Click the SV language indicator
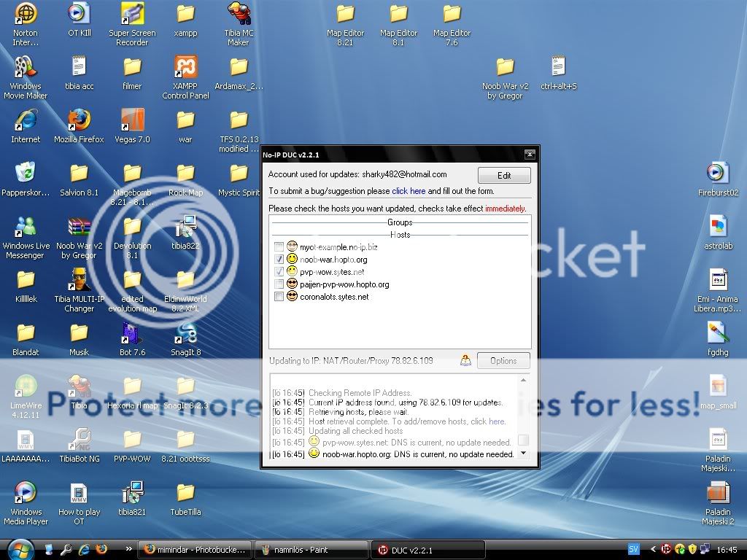This screenshot has height=560, width=747. tap(633, 549)
